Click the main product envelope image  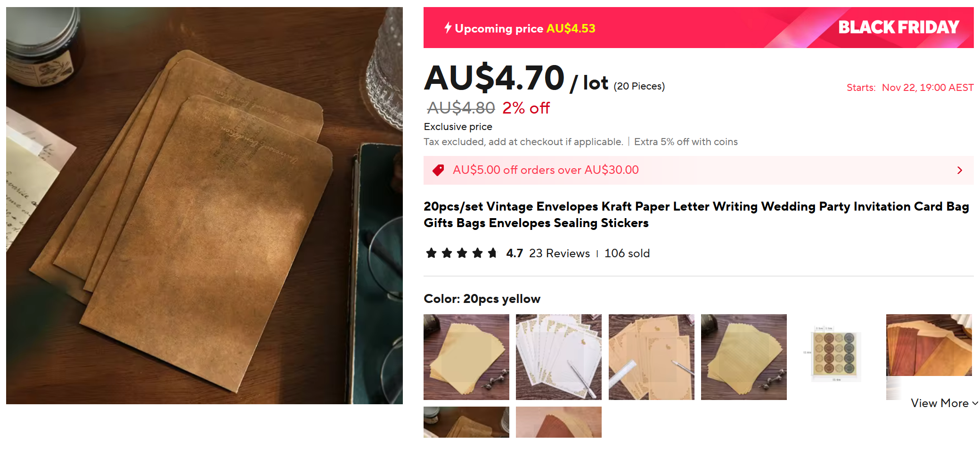204,205
